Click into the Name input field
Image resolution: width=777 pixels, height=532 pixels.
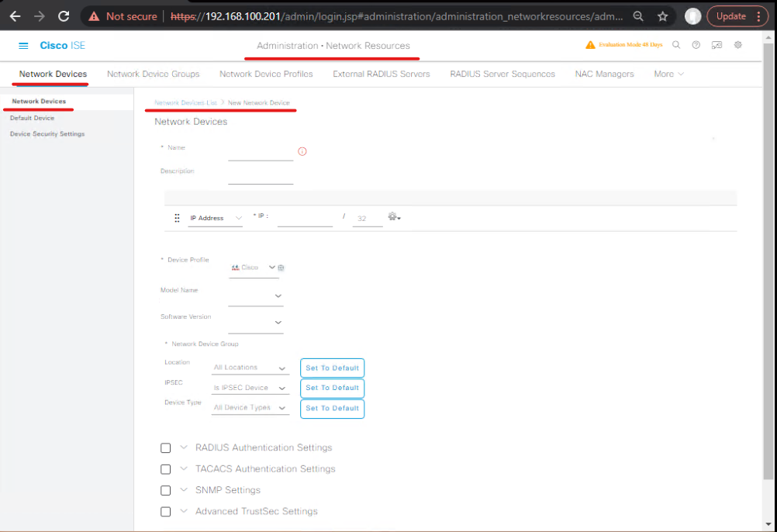click(x=261, y=153)
